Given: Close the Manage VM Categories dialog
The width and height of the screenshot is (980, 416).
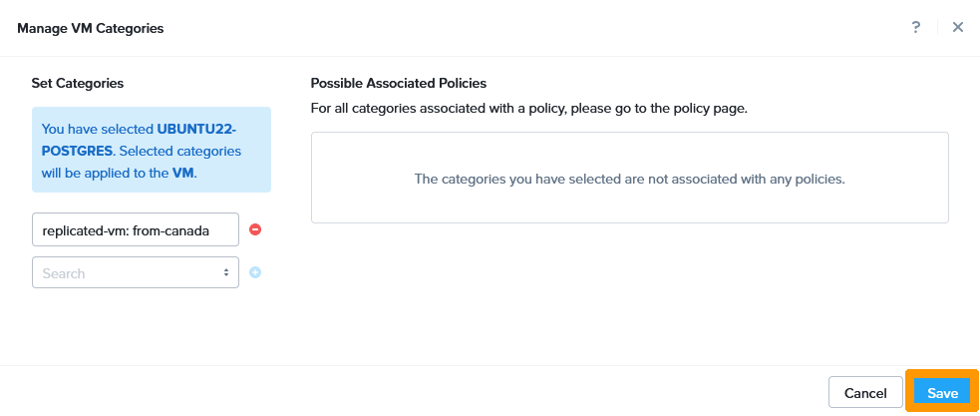Looking at the screenshot, I should point(958,27).
